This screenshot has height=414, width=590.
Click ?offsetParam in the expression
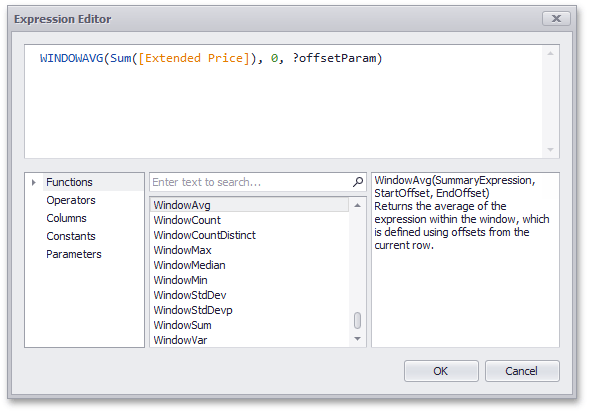tap(334, 58)
